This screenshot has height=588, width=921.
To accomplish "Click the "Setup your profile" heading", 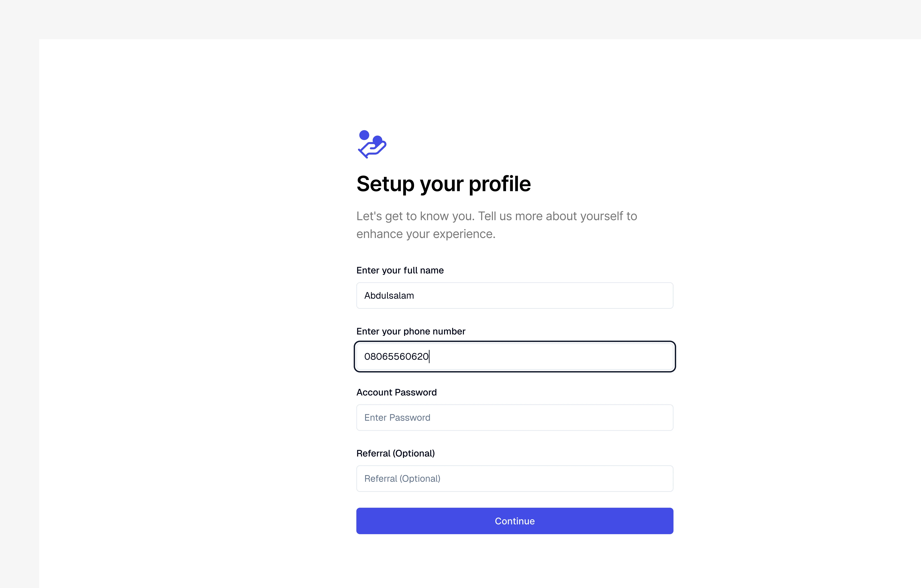I will click(443, 184).
